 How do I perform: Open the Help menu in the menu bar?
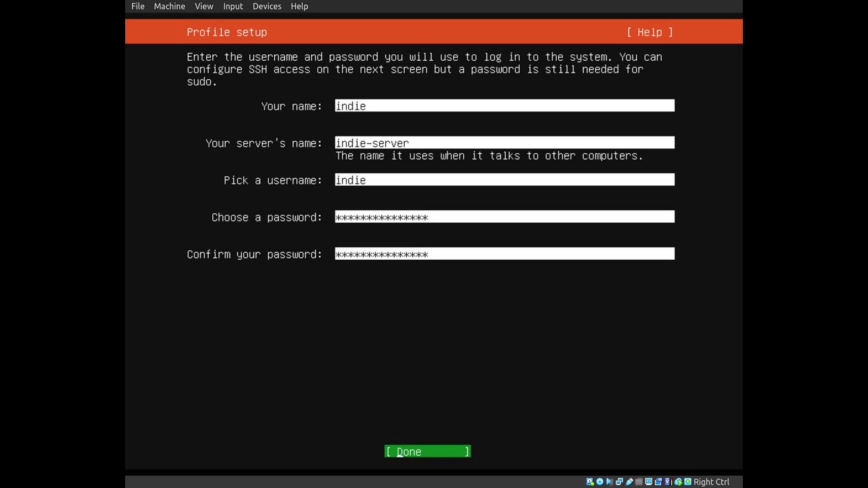(299, 6)
